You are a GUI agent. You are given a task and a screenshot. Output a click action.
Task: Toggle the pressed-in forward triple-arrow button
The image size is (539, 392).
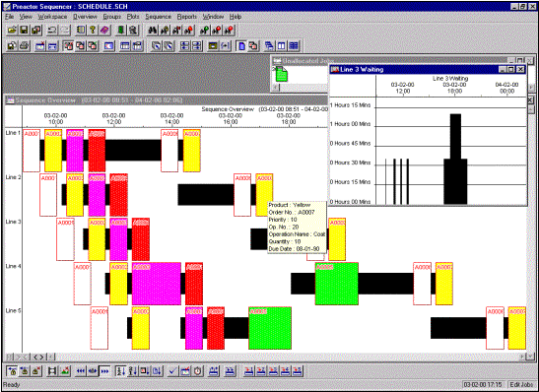click(x=105, y=371)
